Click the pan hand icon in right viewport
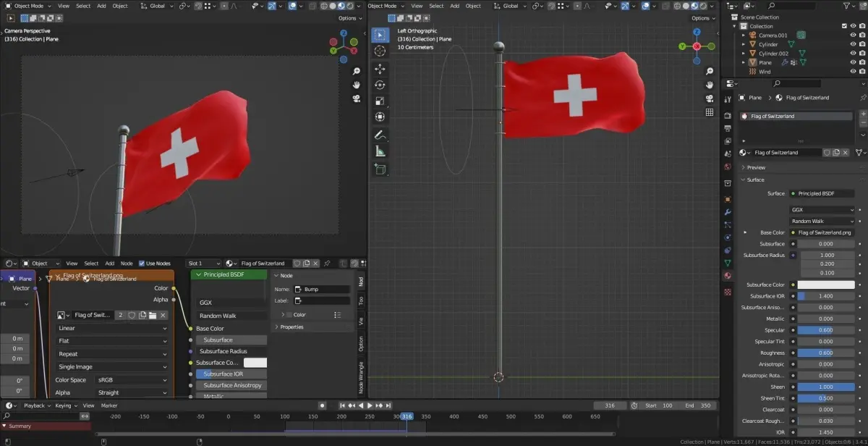The width and height of the screenshot is (868, 446). pos(710,85)
